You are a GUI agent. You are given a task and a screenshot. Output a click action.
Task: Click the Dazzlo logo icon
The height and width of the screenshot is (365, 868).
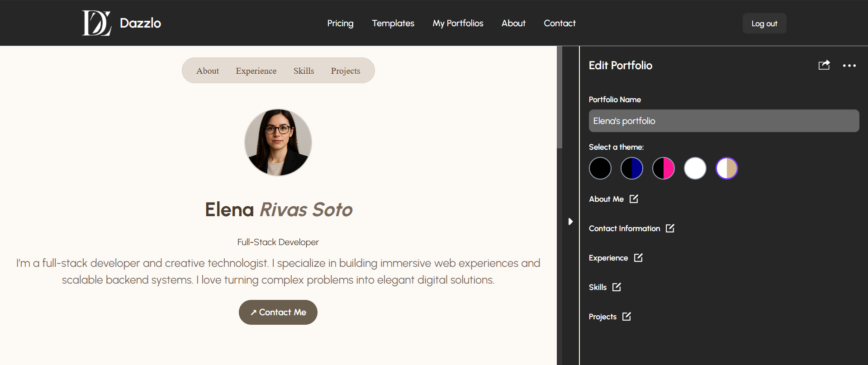point(96,23)
